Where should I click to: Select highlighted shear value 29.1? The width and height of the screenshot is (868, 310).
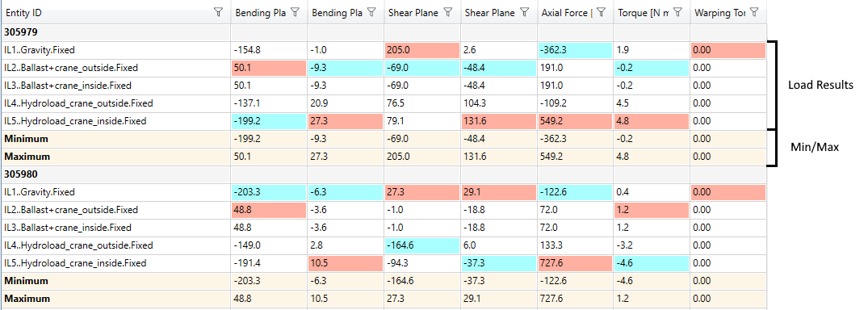499,192
